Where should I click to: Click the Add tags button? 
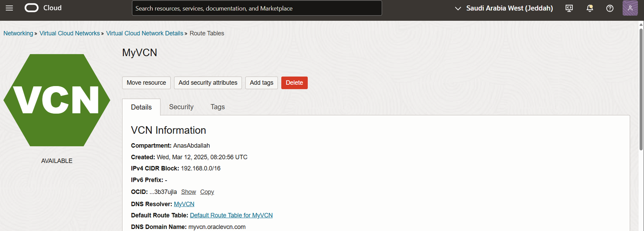pyautogui.click(x=261, y=83)
